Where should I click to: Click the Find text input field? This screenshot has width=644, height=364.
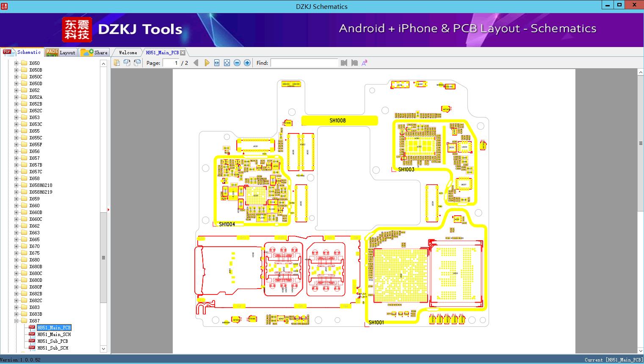coord(304,63)
